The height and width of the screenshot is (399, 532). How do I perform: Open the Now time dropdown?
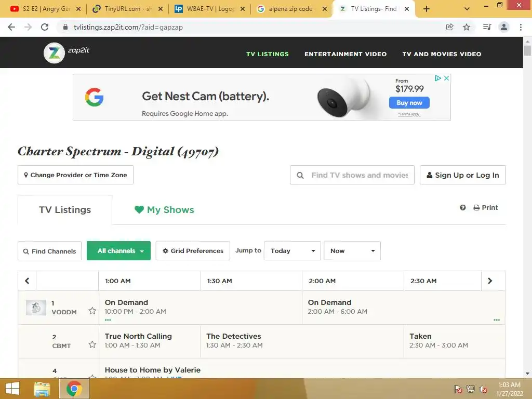(x=352, y=251)
